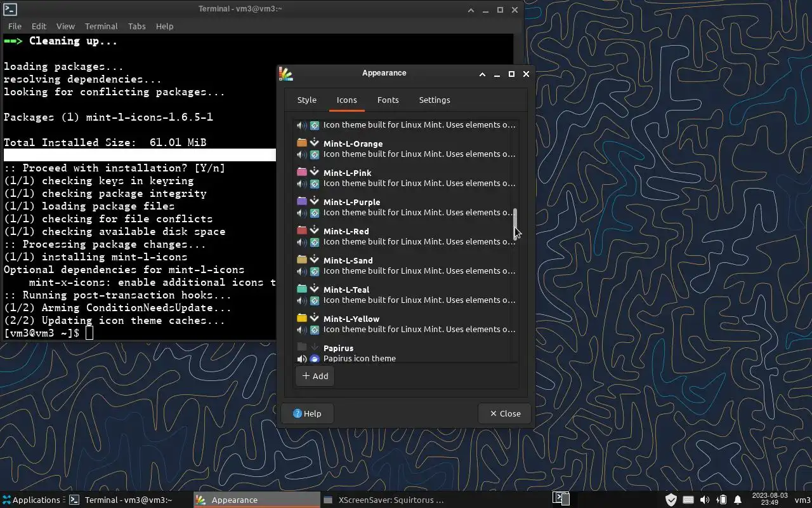Click the download arrow icon beside Mint-L-Pink

(314, 172)
